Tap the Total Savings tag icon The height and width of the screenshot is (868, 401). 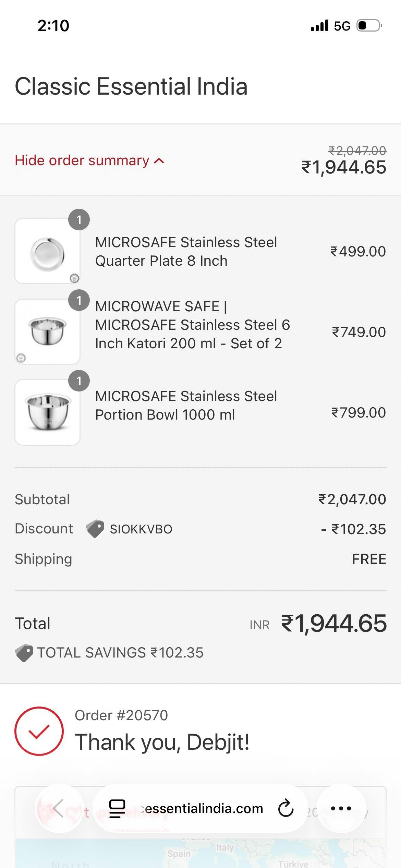(24, 653)
